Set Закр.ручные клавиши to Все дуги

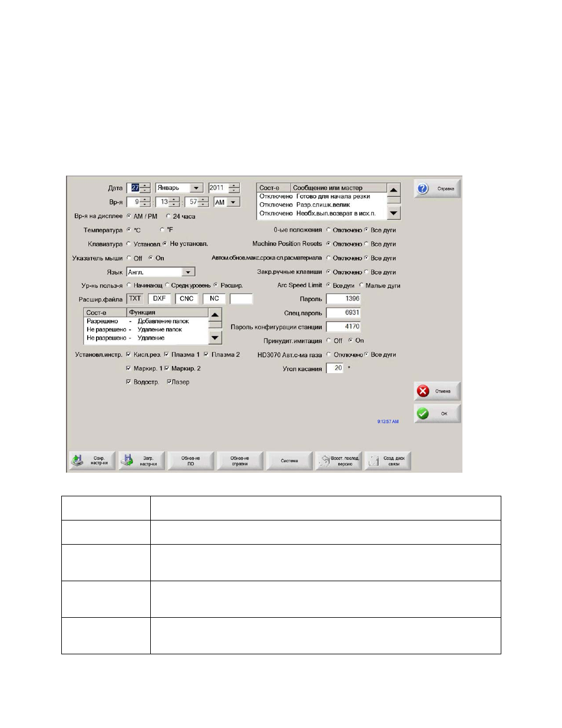[x=366, y=272]
